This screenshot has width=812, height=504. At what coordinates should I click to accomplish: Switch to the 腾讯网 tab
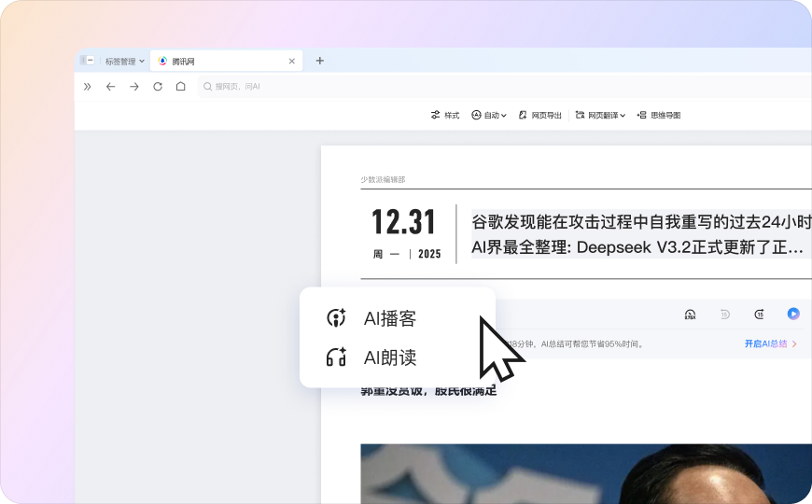[x=226, y=61]
